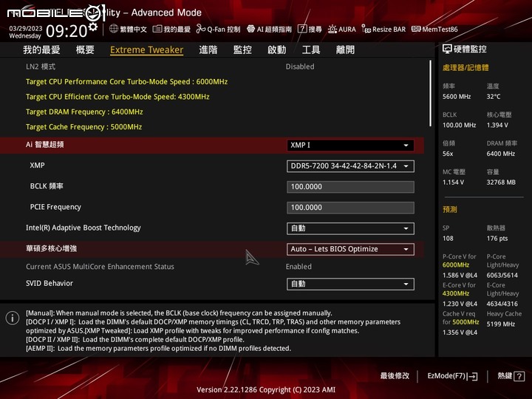The image size is (532, 399).
Task: Click the info icon beside help text
Action: point(13,318)
